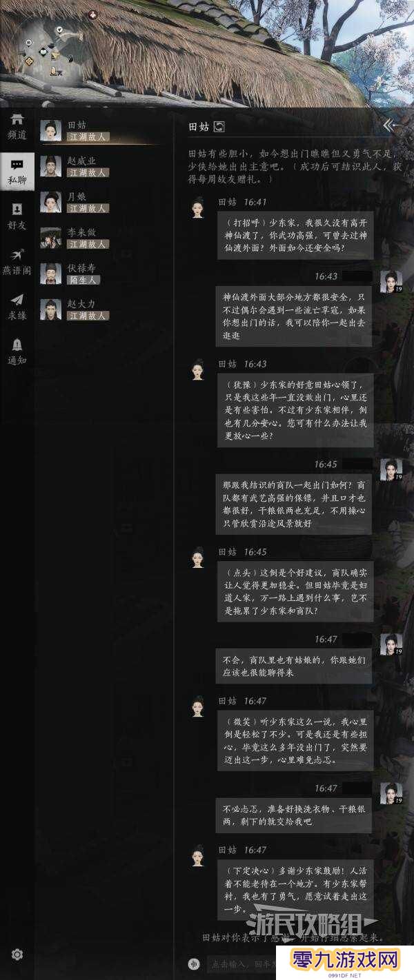Click refresh icon next to 田姑 title
The width and height of the screenshot is (414, 980).
[219, 126]
